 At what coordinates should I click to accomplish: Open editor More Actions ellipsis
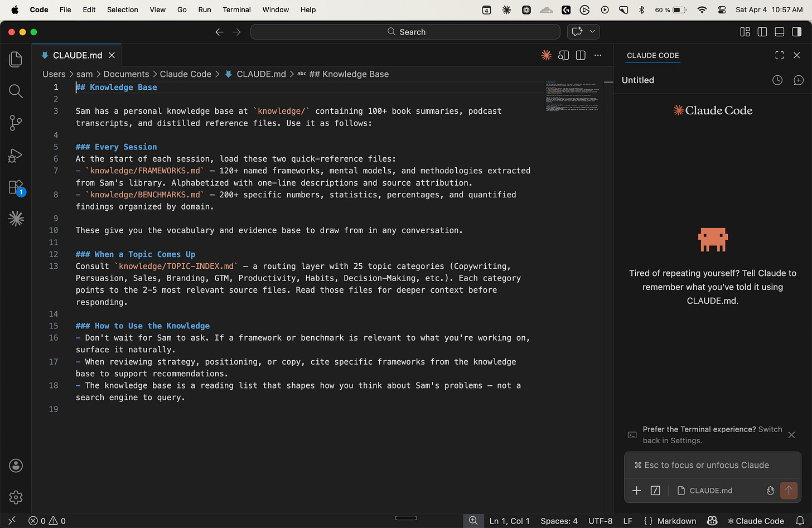[598, 55]
